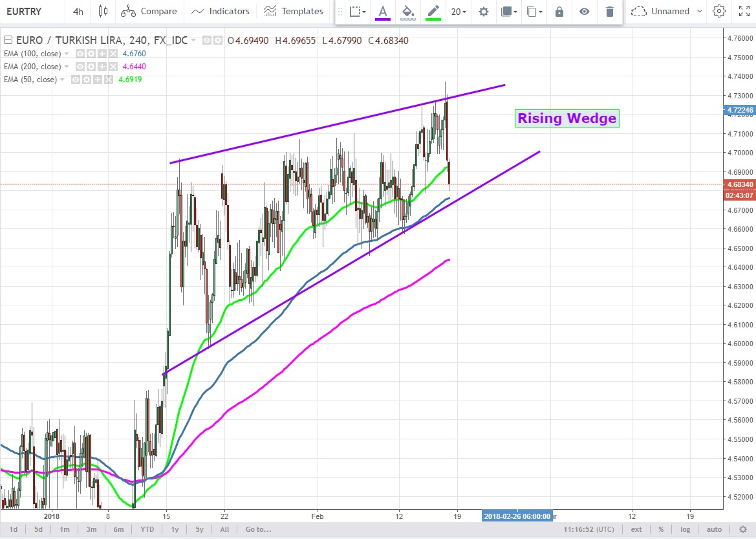Screen dimensions: 756x539
Task: Open chart properties gear at top right
Action: click(718, 11)
